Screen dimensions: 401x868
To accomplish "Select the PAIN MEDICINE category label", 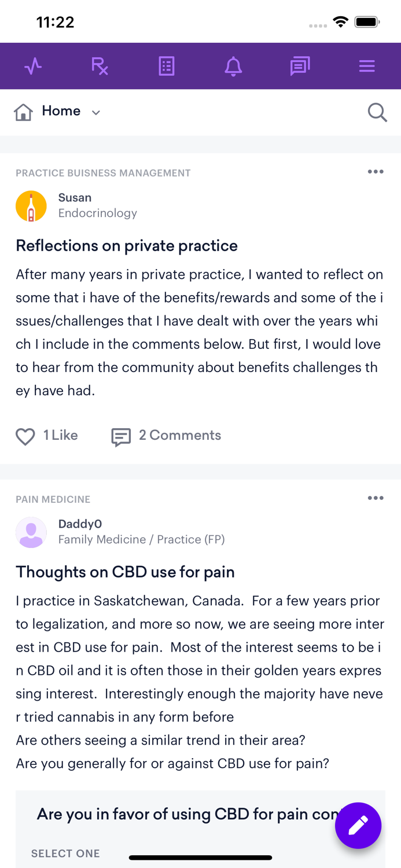I will tap(53, 499).
